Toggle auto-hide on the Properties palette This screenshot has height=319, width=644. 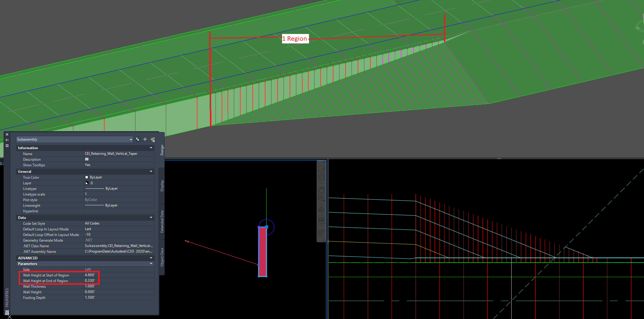point(7,140)
